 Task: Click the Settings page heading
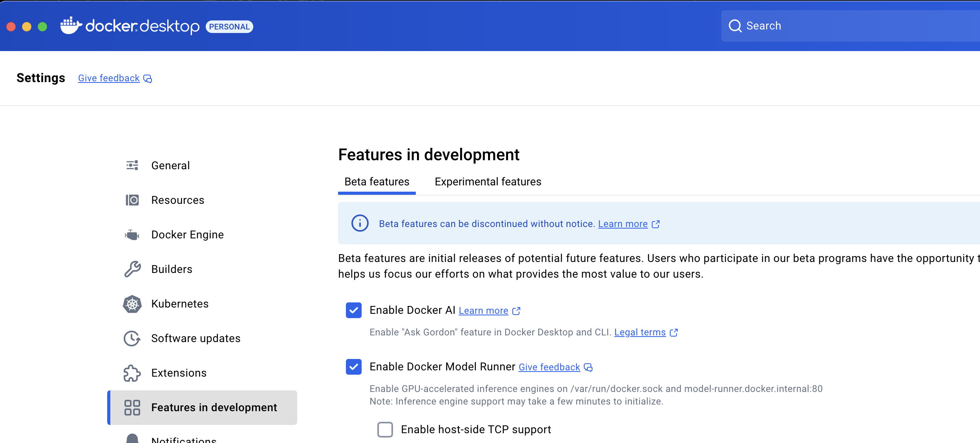[41, 78]
